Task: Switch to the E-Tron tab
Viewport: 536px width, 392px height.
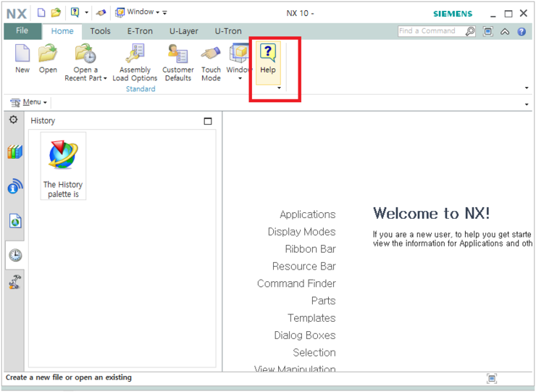Action: (x=140, y=31)
